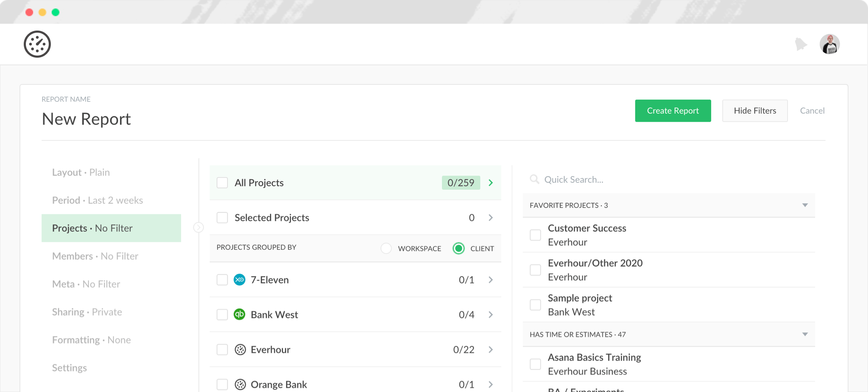Viewport: 868px width, 392px height.
Task: Open the Members filter section
Action: [x=95, y=256]
